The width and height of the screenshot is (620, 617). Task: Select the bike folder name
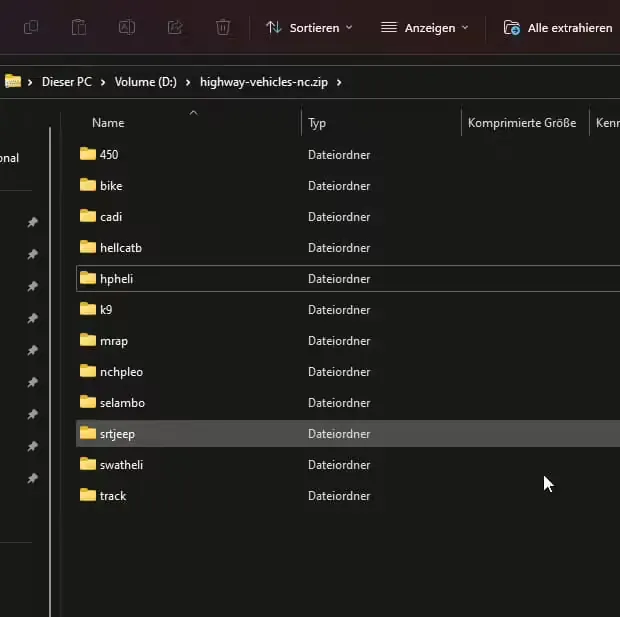click(x=111, y=185)
